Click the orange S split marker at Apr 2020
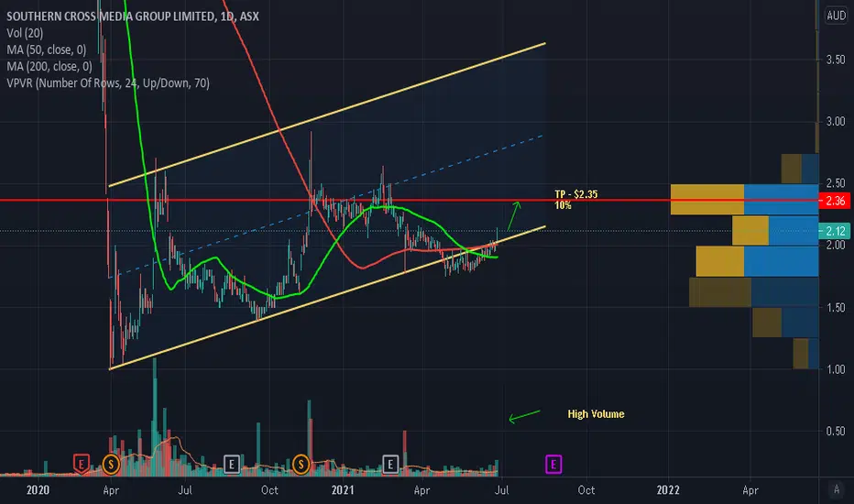 pyautogui.click(x=111, y=465)
